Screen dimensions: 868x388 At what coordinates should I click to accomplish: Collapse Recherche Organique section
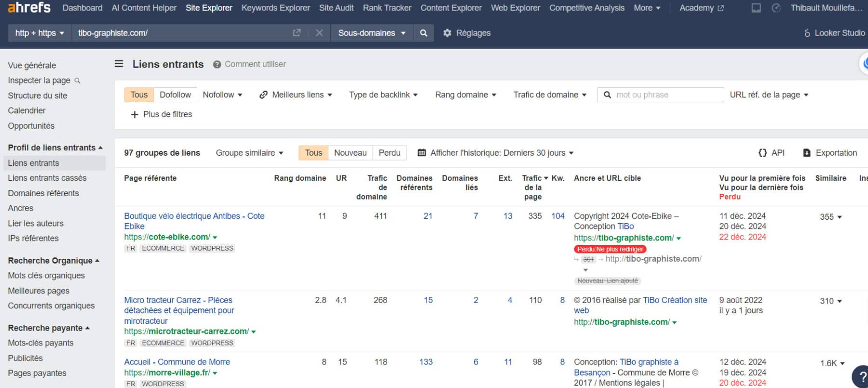[54, 260]
